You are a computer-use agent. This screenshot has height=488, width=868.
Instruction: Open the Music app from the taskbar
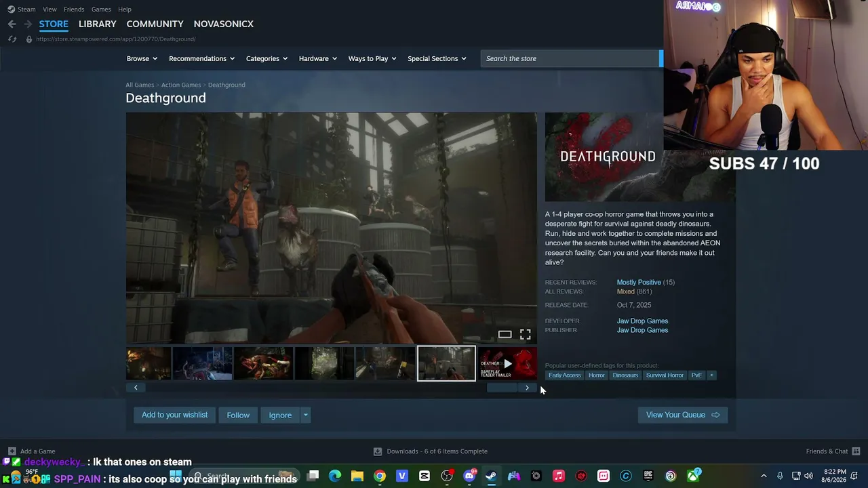(559, 476)
